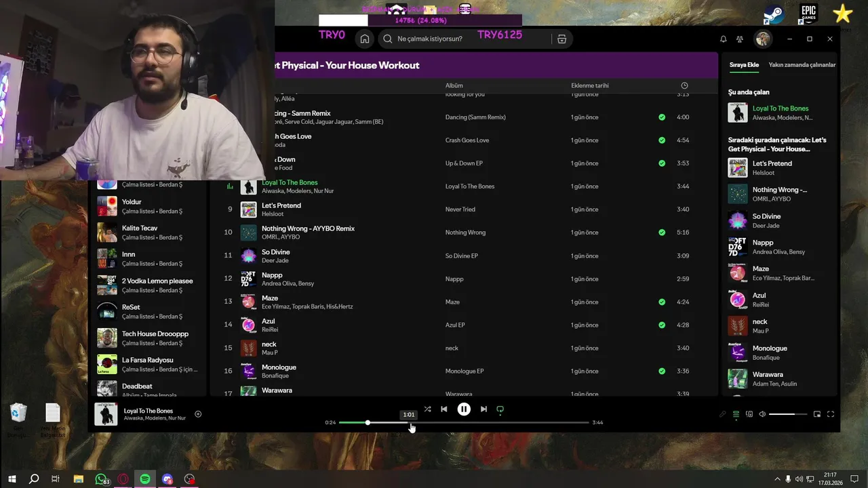868x488 pixels.
Task: Adjust the volume slider
Action: [788, 414]
